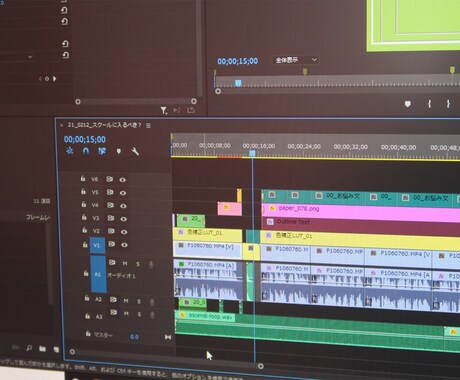The width and height of the screenshot is (460, 380).
Task: Toggle V5 track lock
Action: (83, 192)
